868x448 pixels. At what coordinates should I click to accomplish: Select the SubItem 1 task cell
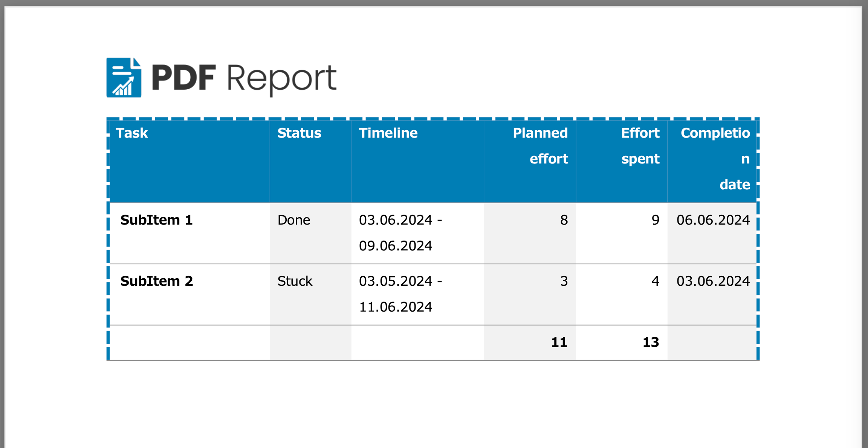156,220
